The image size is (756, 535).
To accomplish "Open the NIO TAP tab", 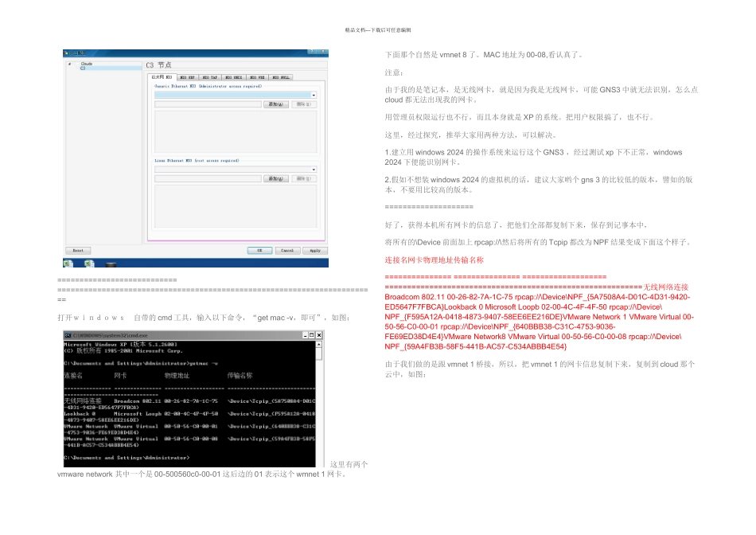I will pos(210,77).
